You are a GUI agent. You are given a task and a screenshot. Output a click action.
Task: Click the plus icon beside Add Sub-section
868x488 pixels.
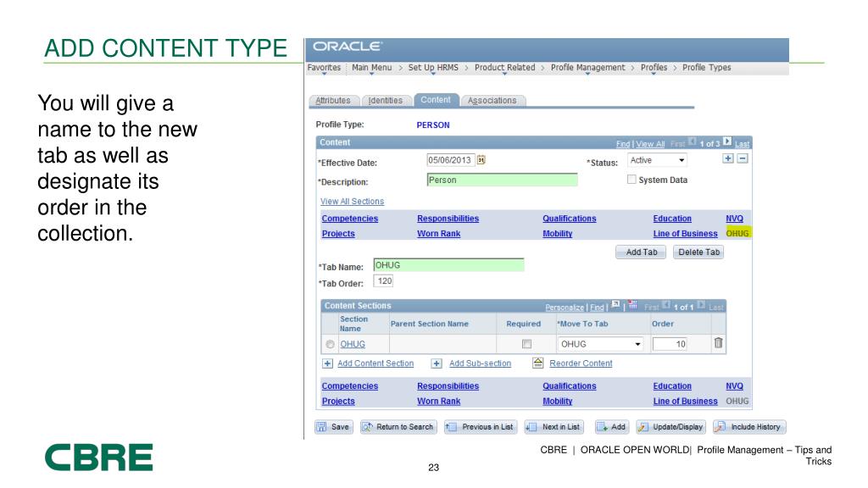point(437,363)
